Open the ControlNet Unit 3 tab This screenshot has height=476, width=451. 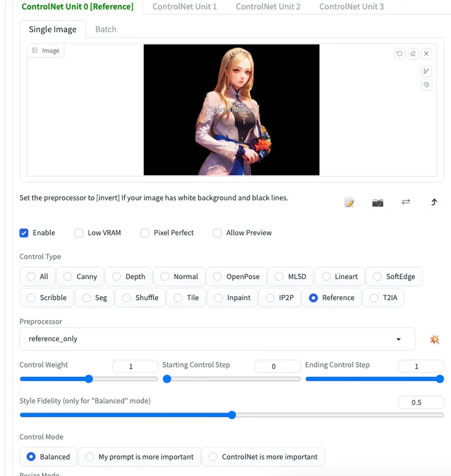coord(352,6)
